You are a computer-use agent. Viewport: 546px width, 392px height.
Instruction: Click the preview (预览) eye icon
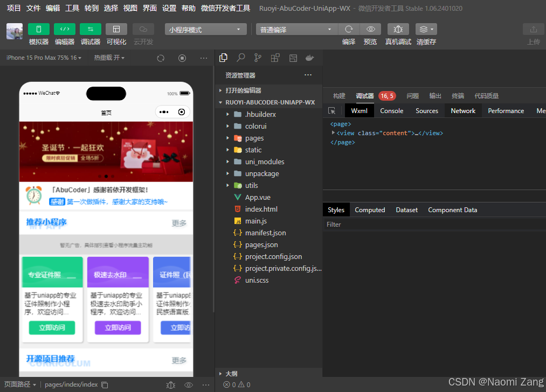point(370,29)
